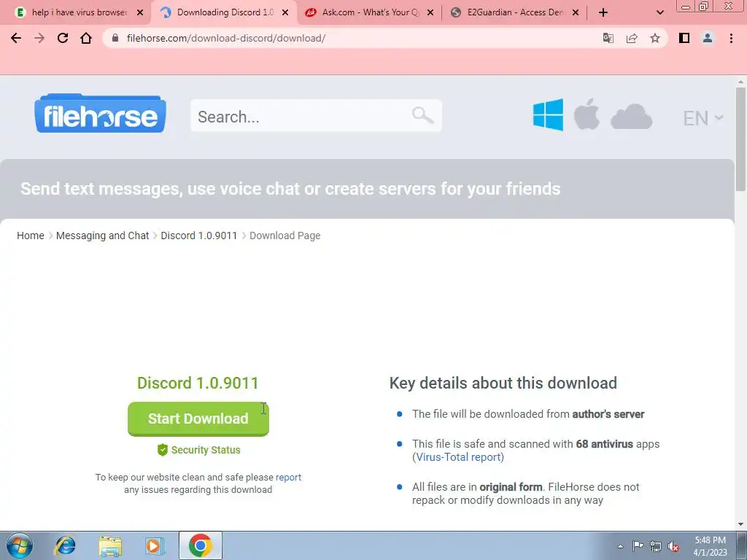Launch Internet Explorer from taskbar
Image resolution: width=747 pixels, height=560 pixels.
tap(64, 545)
